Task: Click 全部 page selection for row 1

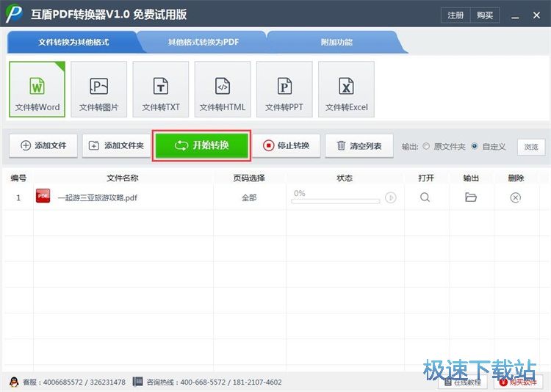Action: pos(249,197)
